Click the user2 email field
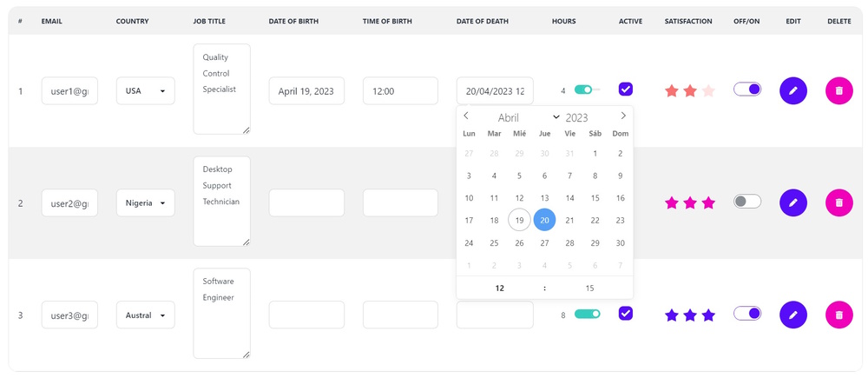Screen dimensions: 868x378 pos(69,202)
